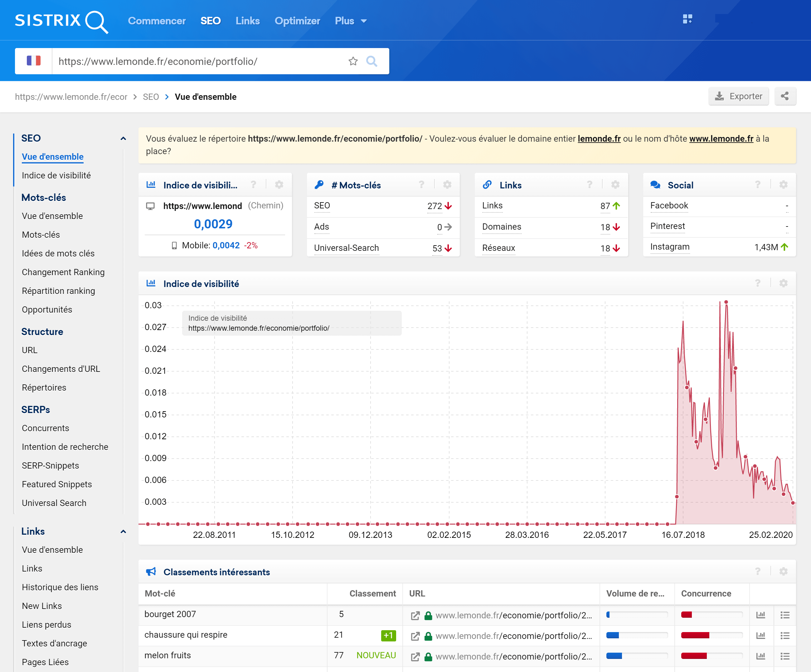This screenshot has height=672, width=811.
Task: Click the share icon button
Action: click(x=785, y=96)
